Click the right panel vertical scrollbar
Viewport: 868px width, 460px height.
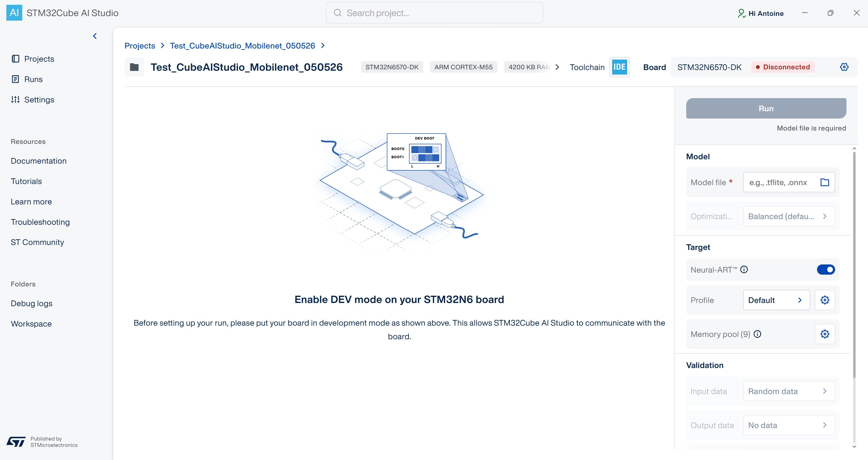854,264
